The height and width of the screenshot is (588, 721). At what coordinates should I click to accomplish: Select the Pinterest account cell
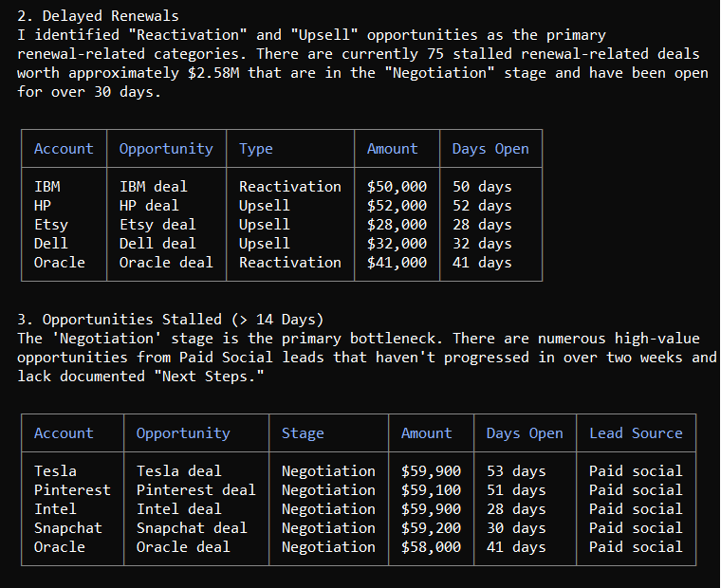point(72,490)
